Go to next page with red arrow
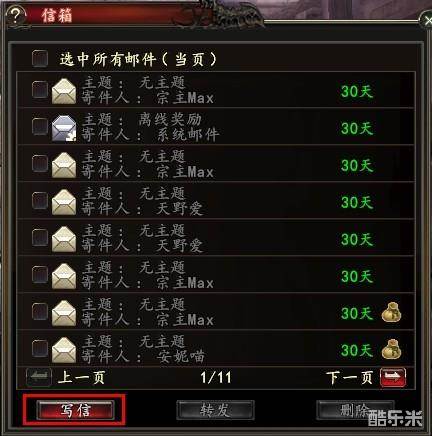Viewport: 432px width, 436px height. click(393, 378)
